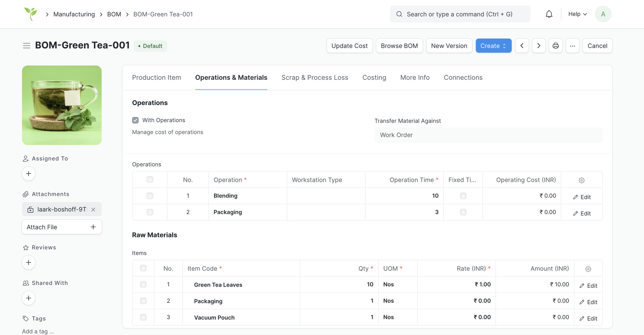
Task: Click Green Tea Leaves item code
Action: pos(218,285)
